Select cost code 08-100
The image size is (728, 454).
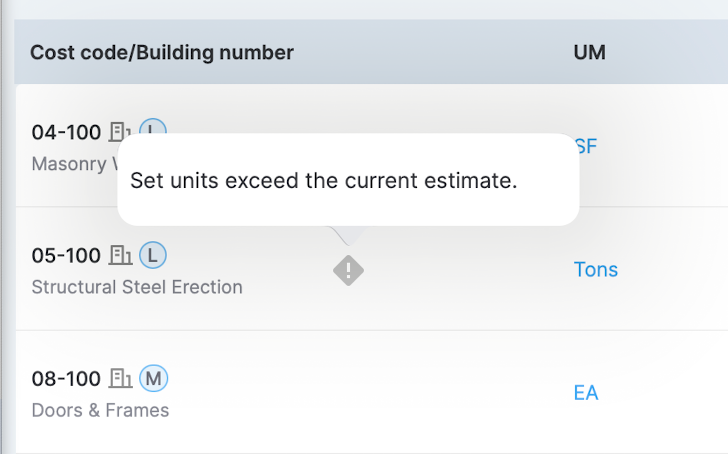tap(66, 380)
